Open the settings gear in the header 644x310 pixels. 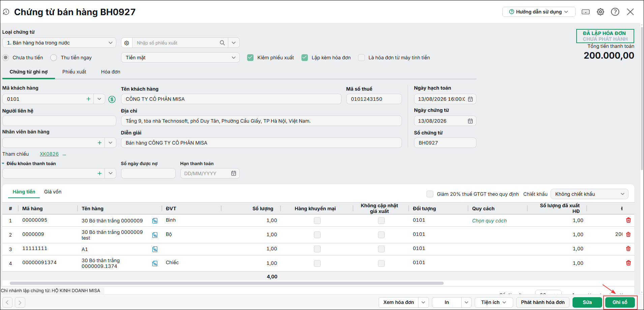point(601,12)
